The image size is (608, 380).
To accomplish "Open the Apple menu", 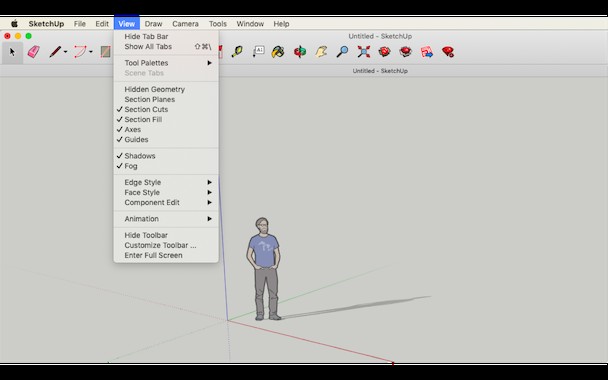I will point(14,24).
